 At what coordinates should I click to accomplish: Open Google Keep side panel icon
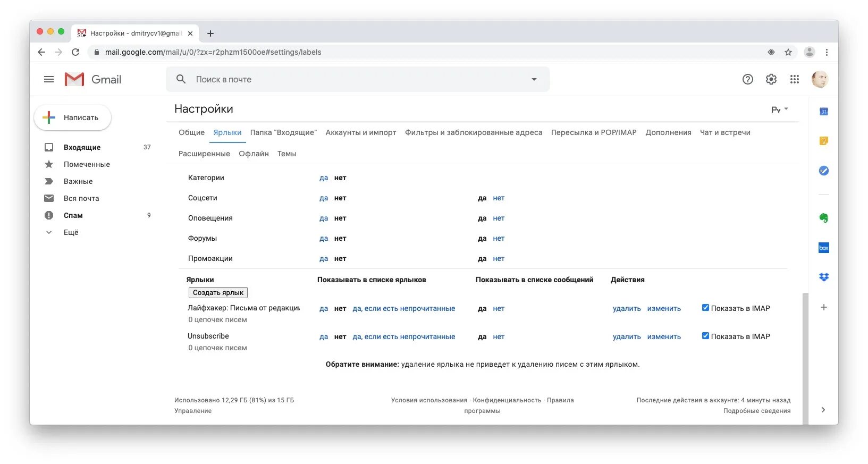coord(824,141)
